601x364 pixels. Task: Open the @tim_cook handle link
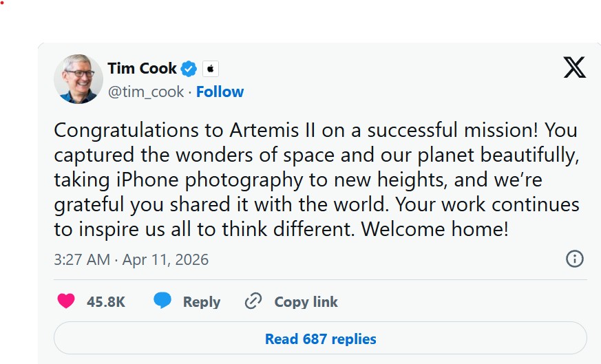[x=146, y=92]
